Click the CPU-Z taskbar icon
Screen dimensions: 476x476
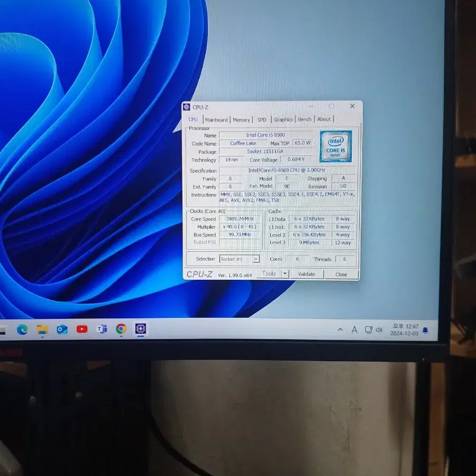point(141,328)
